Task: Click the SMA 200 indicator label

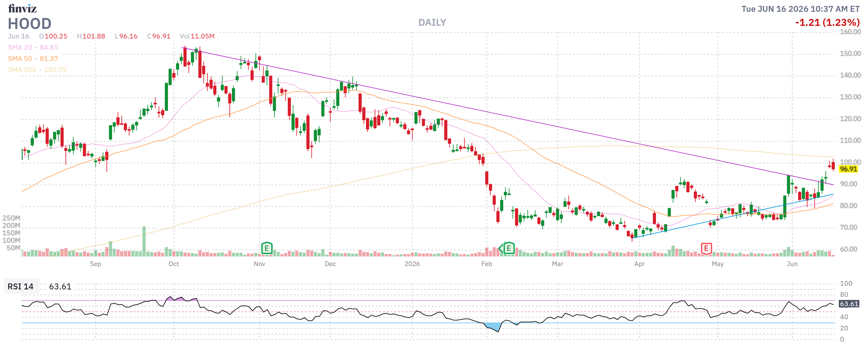Action: pos(22,70)
